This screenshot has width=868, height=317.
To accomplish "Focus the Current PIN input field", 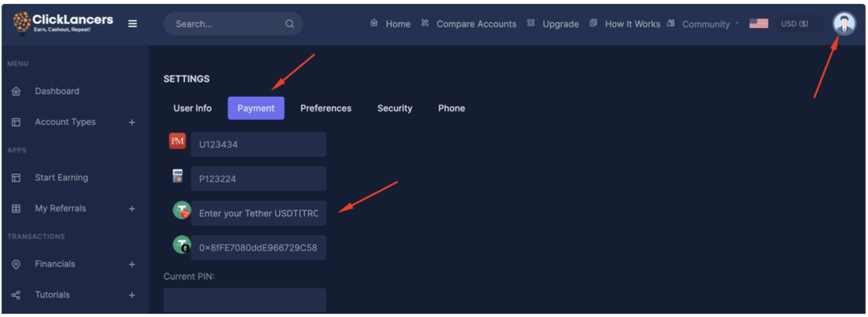I will (x=244, y=300).
